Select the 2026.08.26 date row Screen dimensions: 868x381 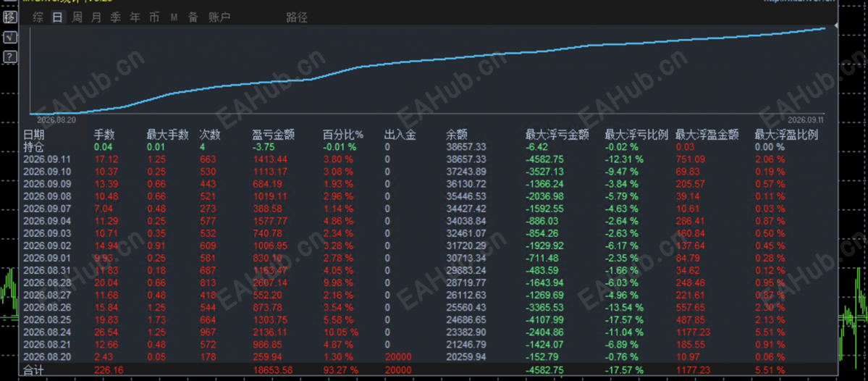(46, 307)
